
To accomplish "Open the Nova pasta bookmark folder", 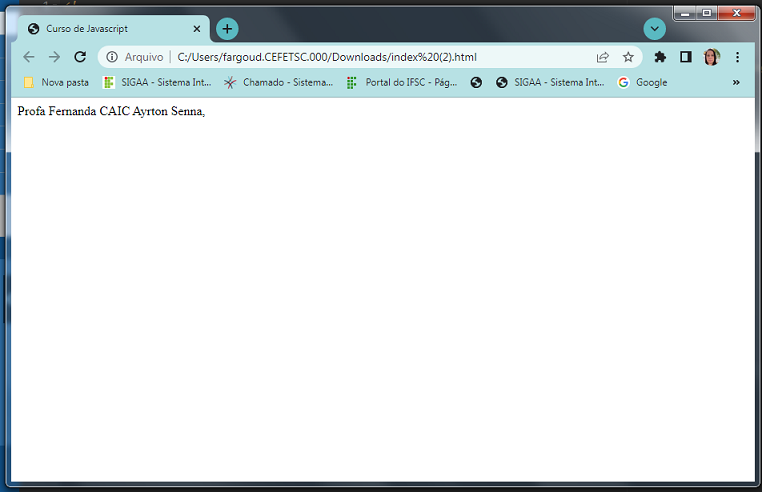I will (56, 82).
